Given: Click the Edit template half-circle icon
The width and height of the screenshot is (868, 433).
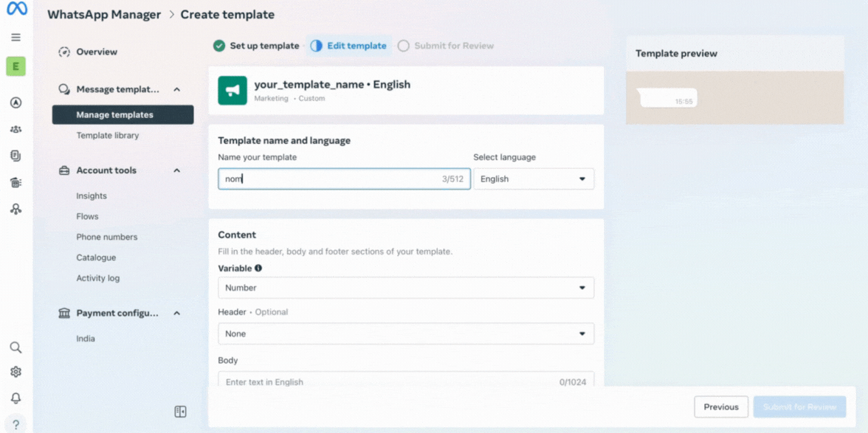Looking at the screenshot, I should (316, 46).
